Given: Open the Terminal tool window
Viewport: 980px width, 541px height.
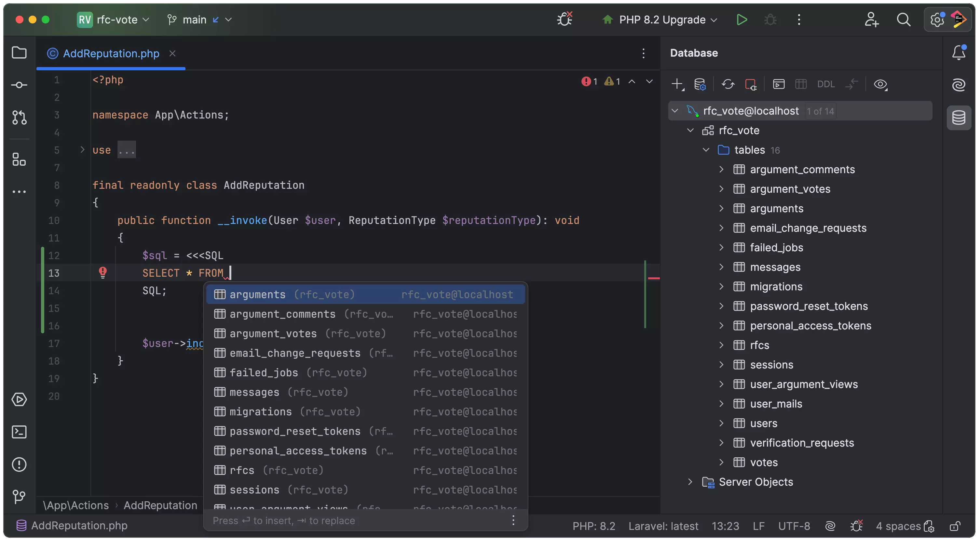Looking at the screenshot, I should coord(19,432).
